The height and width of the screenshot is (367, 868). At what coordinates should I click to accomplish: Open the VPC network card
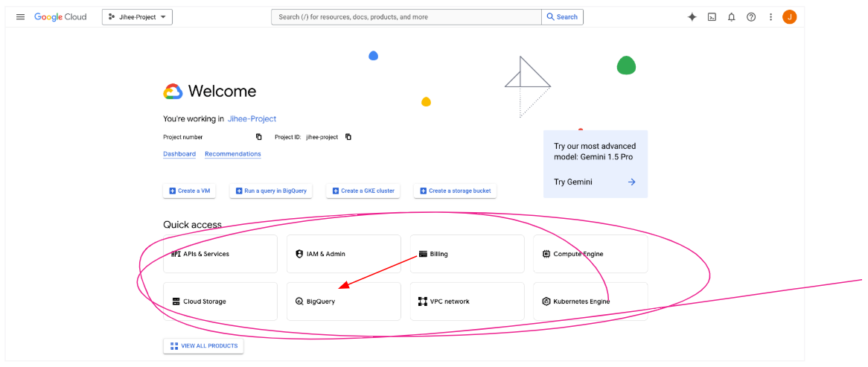467,301
